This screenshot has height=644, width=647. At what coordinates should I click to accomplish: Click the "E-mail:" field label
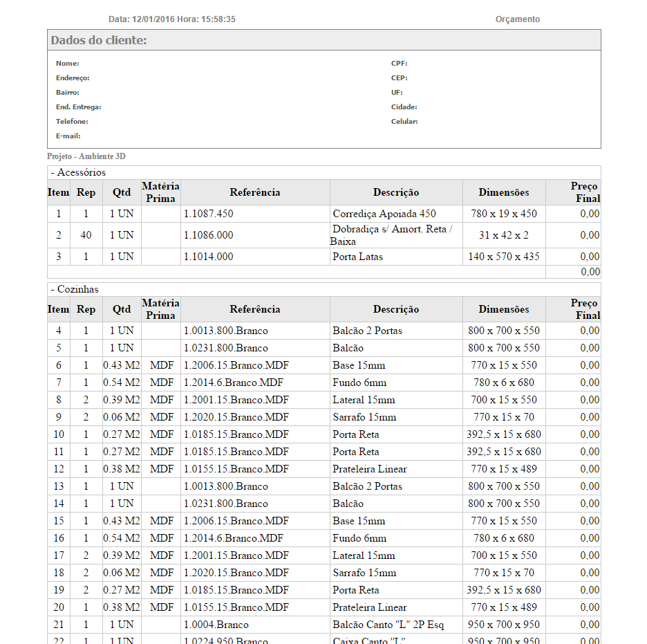[68, 136]
